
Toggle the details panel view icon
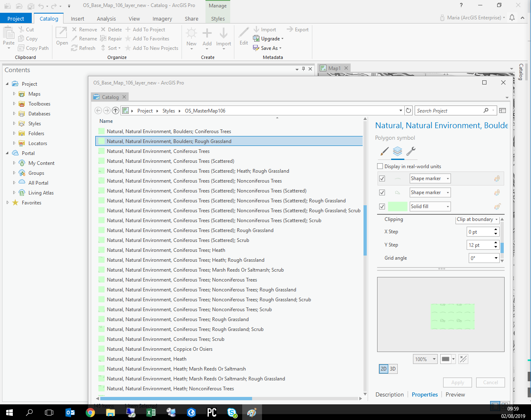click(503, 110)
